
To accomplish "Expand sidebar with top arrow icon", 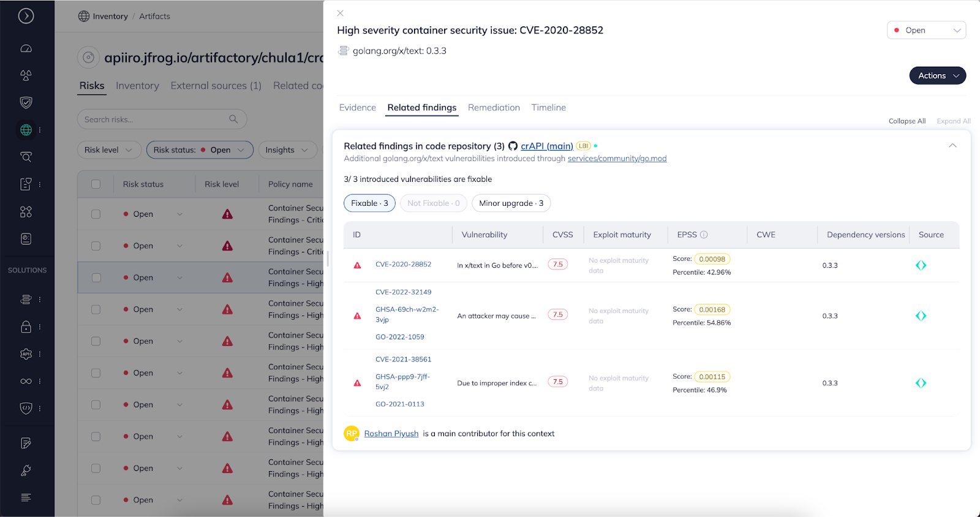I will coord(26,16).
